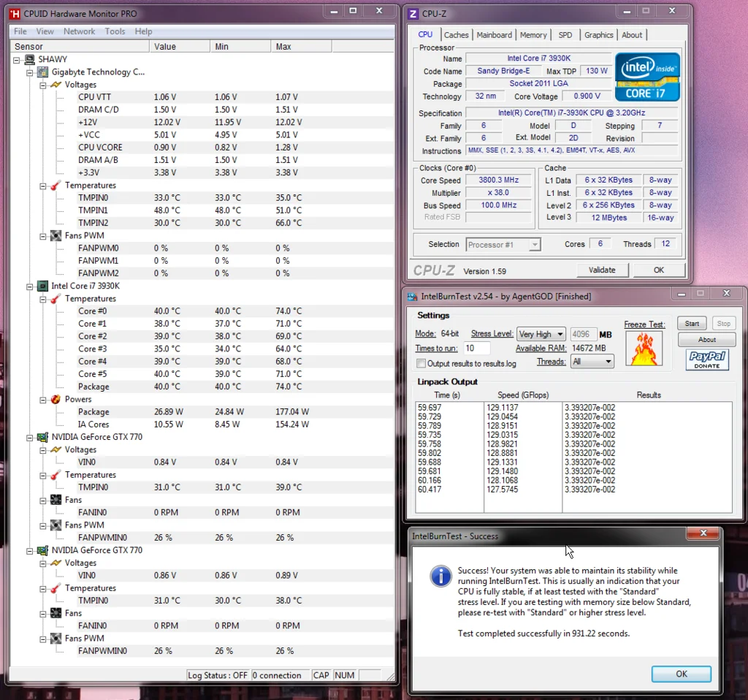Click the flame Freeze Test icon

coord(644,349)
